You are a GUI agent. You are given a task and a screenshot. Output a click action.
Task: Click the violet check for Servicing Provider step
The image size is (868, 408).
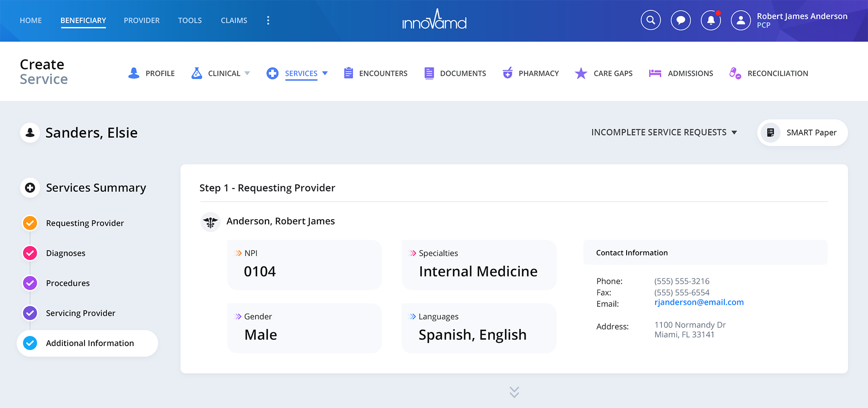click(30, 313)
